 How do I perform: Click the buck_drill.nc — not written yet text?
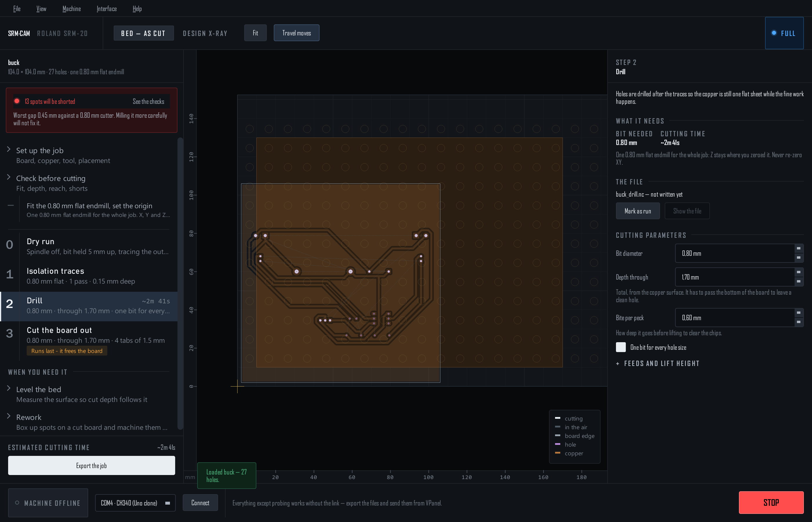tap(649, 194)
